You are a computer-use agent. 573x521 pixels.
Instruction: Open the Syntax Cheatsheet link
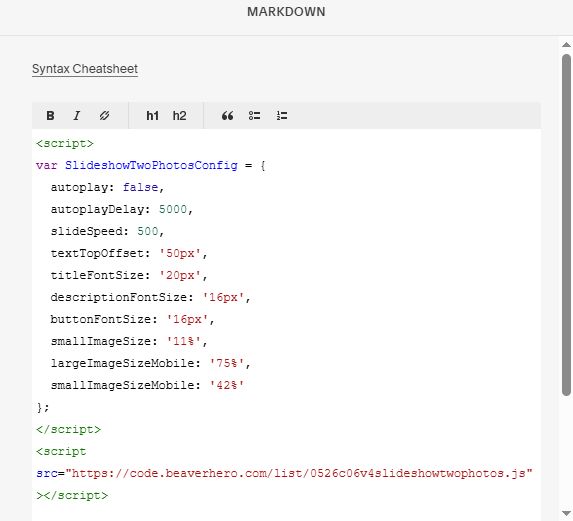pyautogui.click(x=85, y=69)
